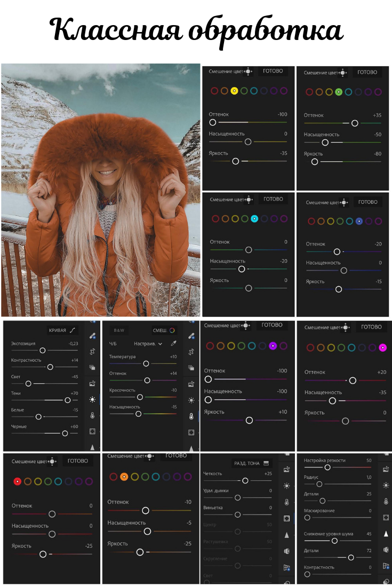Select the highlighted magenta color circle
This screenshot has width=392, height=588.
click(x=382, y=348)
